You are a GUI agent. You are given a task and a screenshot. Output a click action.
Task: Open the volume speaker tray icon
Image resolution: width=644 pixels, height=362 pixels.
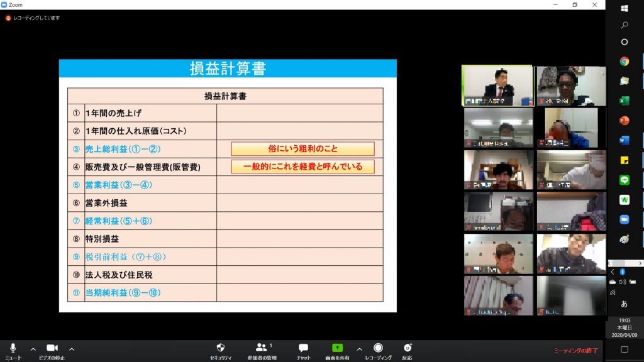pyautogui.click(x=622, y=282)
